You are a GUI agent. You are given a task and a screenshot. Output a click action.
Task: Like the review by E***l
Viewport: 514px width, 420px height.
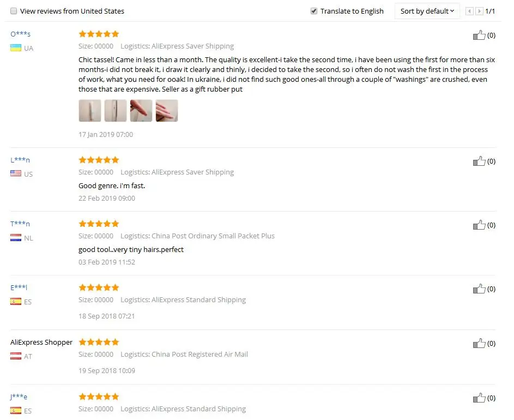[x=479, y=289]
